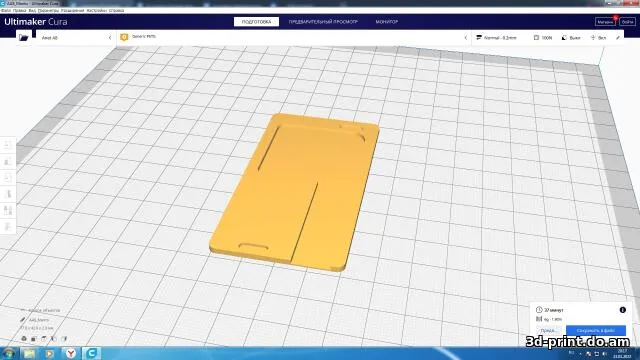
Task: Switch to left side view icon
Action: tap(54, 338)
